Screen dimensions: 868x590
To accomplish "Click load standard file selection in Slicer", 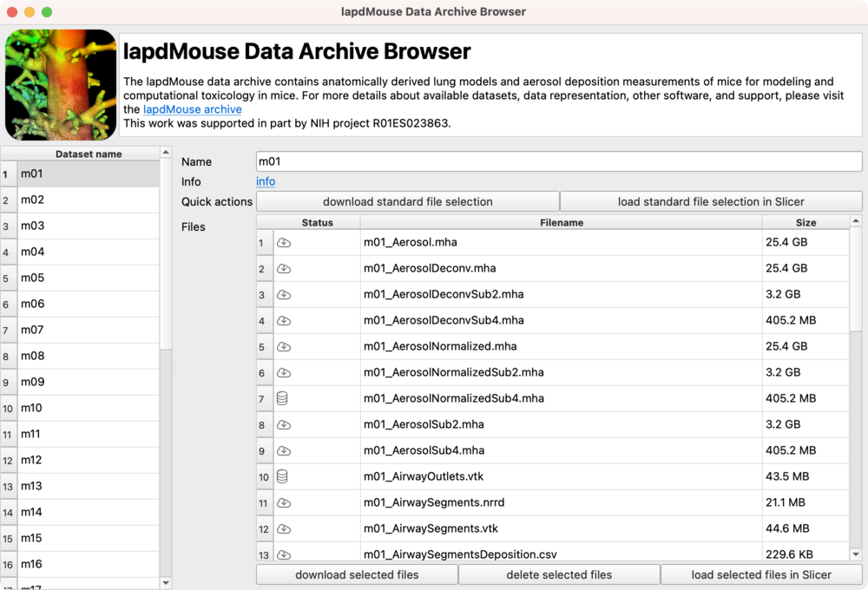I will [711, 201].
